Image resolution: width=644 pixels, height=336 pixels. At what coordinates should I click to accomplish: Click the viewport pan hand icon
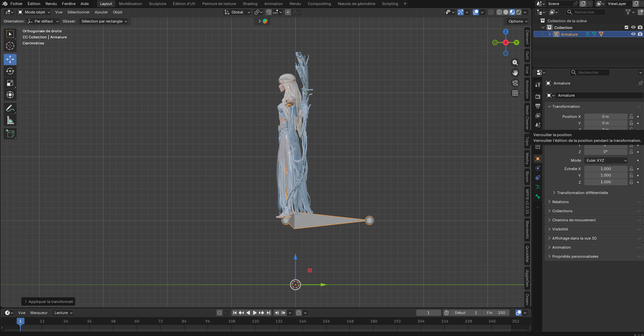point(515,73)
